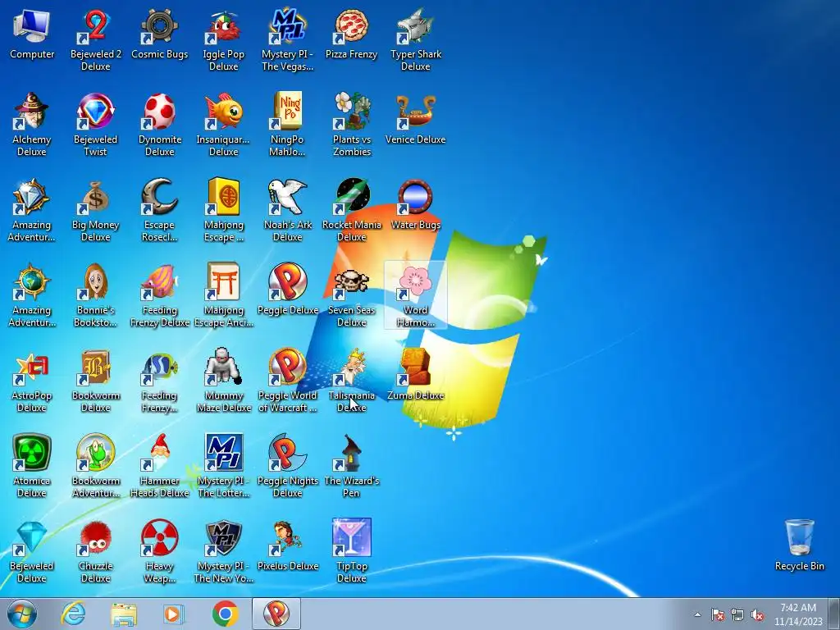Select Mystery PI - The Vegas shortcut
This screenshot has width=840, height=630.
(x=287, y=40)
